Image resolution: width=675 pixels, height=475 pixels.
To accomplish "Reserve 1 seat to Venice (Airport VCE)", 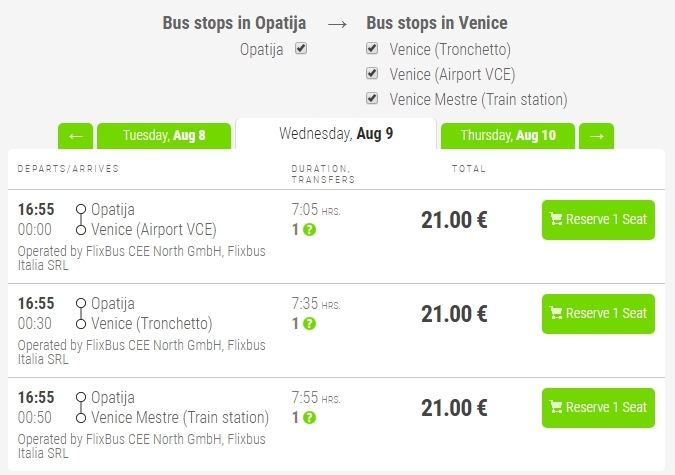I will point(598,220).
